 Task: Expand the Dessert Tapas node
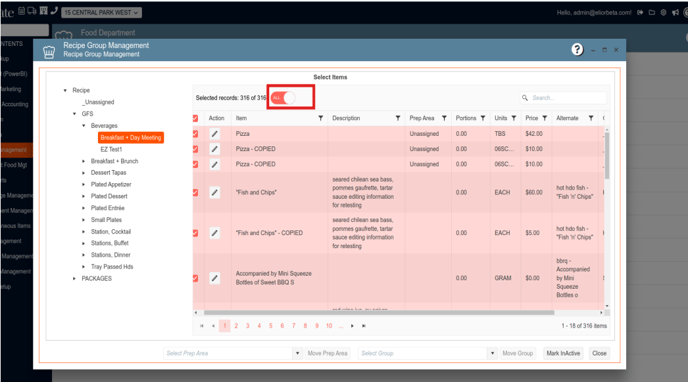(x=83, y=173)
